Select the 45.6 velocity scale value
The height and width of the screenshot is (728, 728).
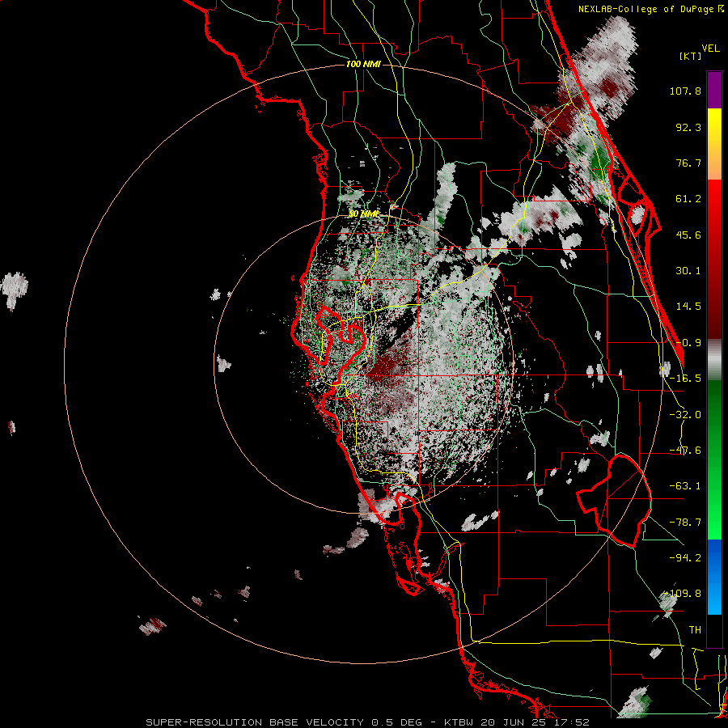point(688,235)
